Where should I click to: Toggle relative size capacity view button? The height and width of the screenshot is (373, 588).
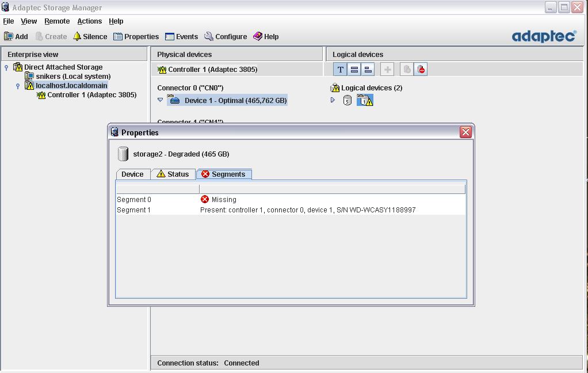click(x=368, y=70)
